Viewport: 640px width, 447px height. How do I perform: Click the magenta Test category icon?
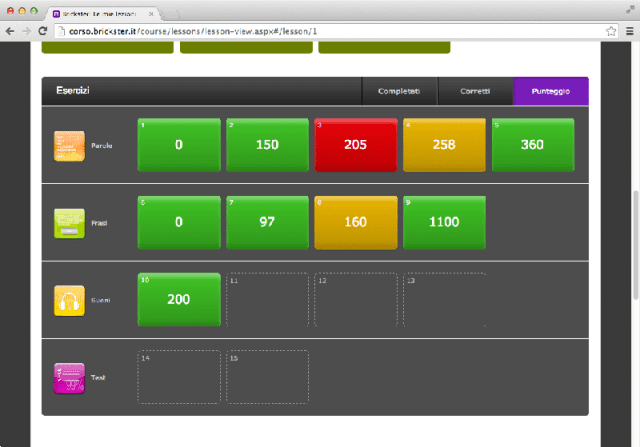pyautogui.click(x=69, y=378)
